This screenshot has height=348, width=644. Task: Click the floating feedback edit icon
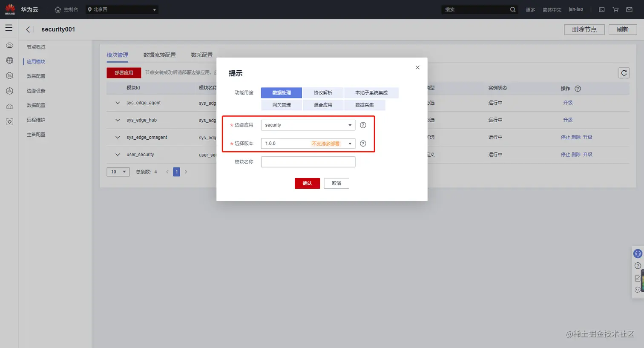(x=638, y=278)
